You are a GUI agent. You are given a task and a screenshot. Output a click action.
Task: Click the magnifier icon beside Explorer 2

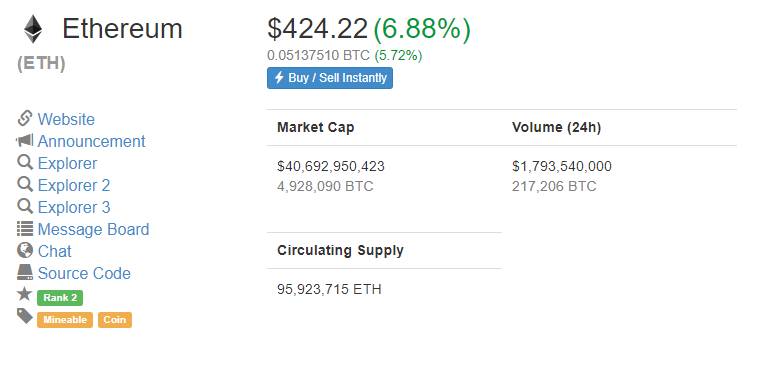point(25,185)
